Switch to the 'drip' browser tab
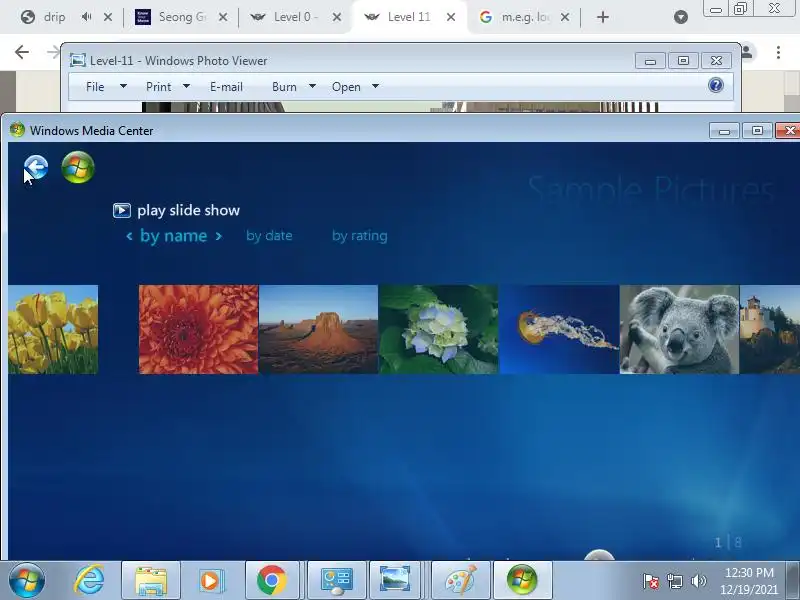This screenshot has height=600, width=800. [55, 17]
